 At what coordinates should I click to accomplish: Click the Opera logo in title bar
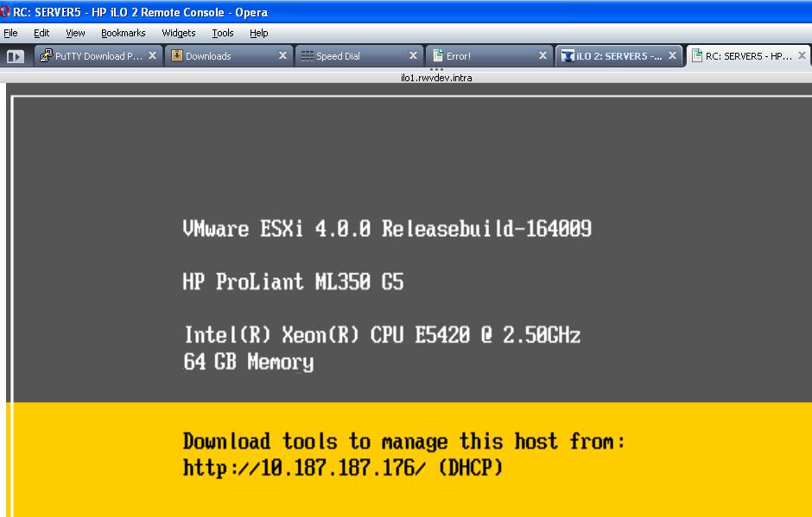(6, 12)
